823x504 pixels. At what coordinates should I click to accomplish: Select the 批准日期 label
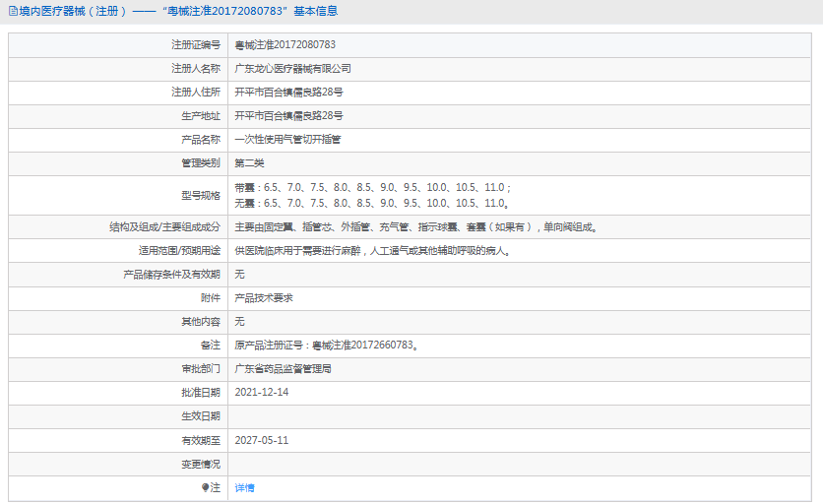click(x=201, y=393)
